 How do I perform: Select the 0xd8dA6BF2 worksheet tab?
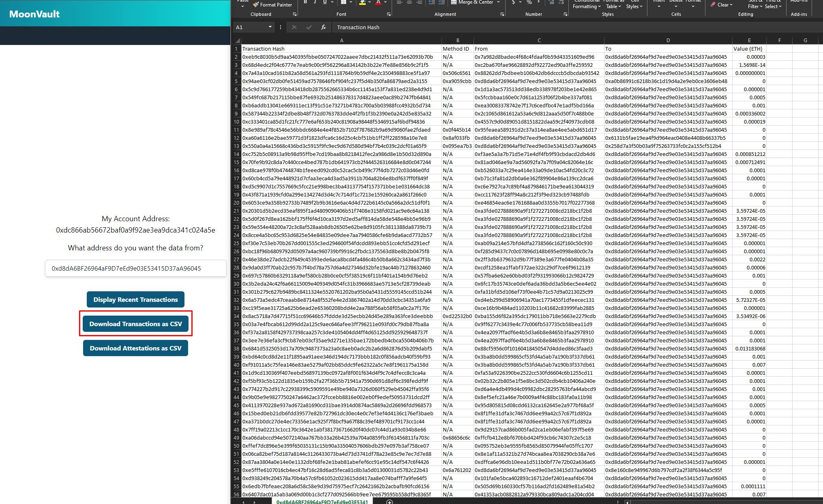pyautogui.click(x=322, y=502)
